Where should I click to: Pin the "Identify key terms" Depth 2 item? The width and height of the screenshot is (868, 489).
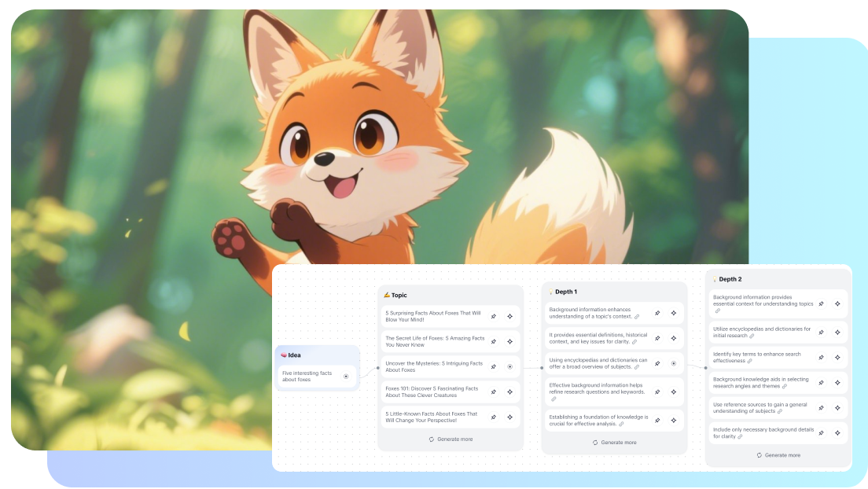pos(821,358)
